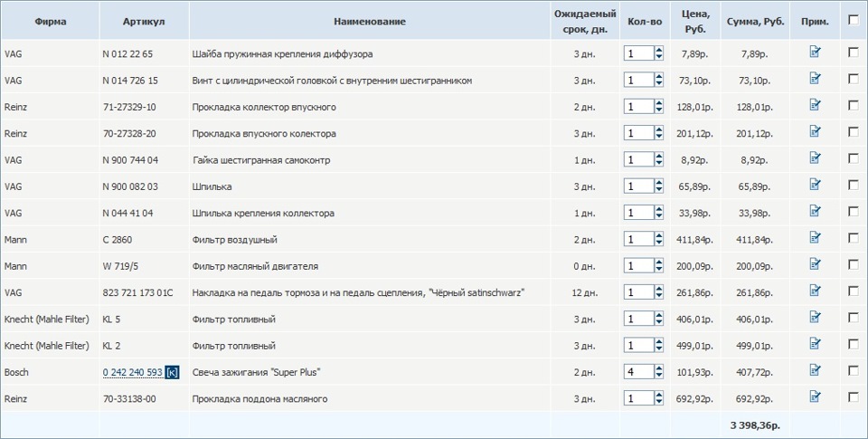
Task: Open article link 0 242 240 593
Action: 132,372
